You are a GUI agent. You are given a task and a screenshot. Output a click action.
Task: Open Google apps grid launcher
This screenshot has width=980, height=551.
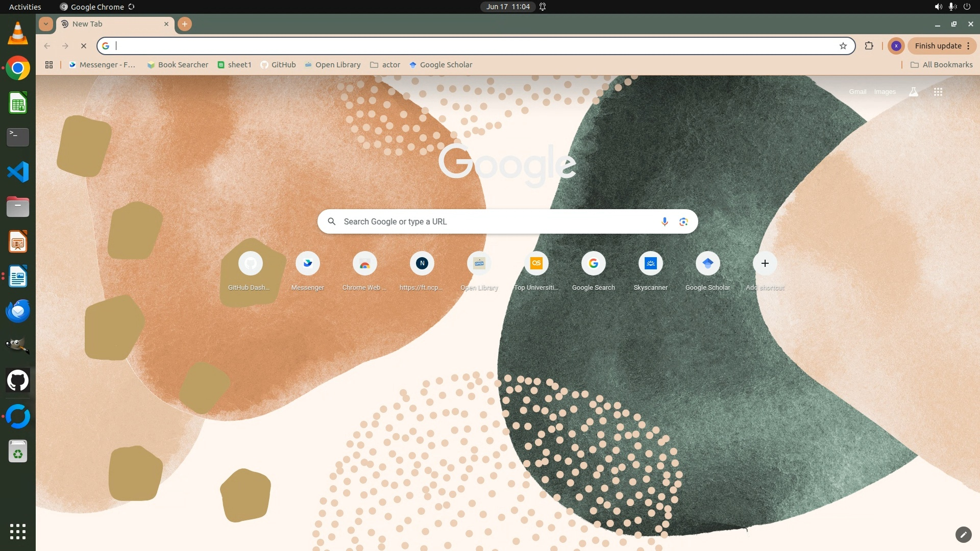click(x=938, y=92)
